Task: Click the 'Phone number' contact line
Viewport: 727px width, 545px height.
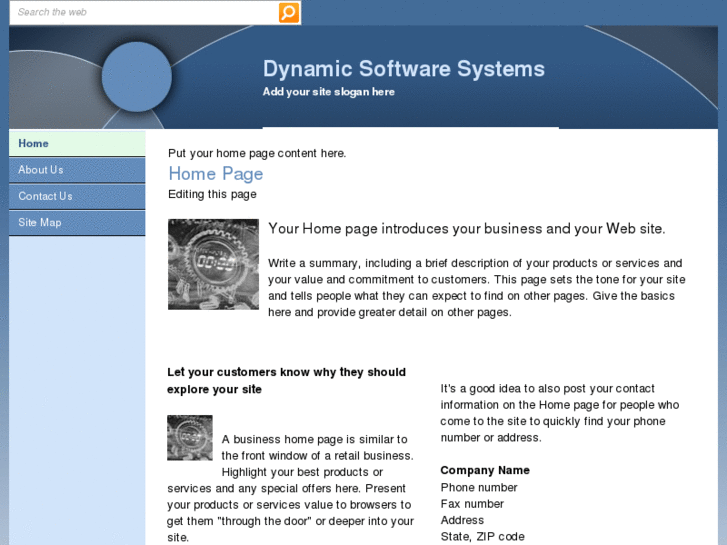Action: tap(478, 487)
